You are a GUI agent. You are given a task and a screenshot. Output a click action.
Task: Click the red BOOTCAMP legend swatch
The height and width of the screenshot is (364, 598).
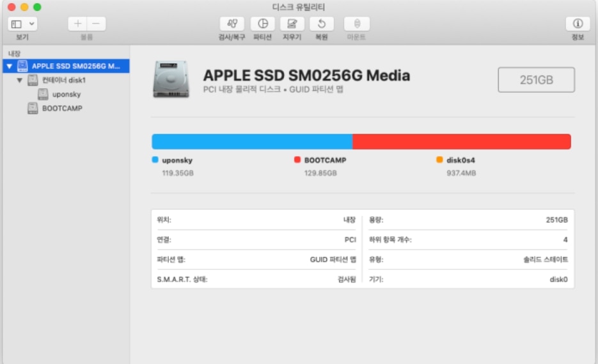pos(297,159)
